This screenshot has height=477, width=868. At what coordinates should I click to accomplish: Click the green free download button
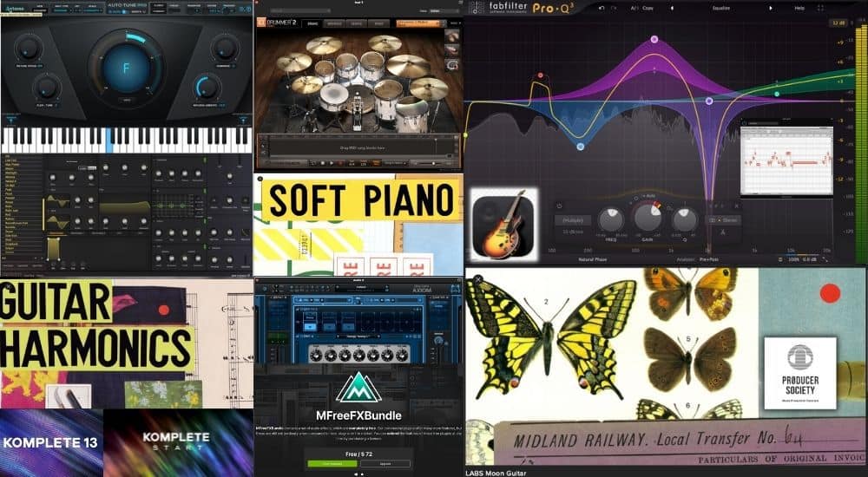pos(332,464)
